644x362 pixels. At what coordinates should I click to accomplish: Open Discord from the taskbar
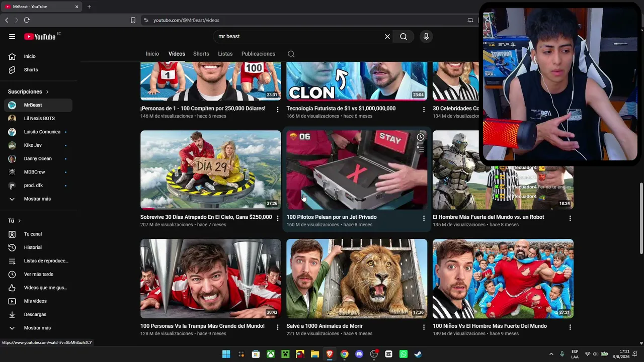359,354
